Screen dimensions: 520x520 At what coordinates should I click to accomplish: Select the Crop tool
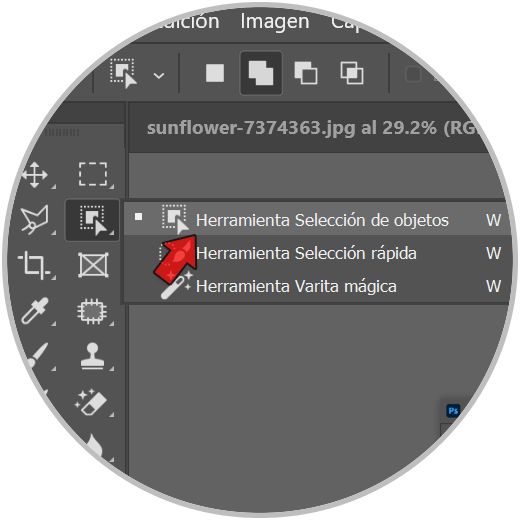click(34, 265)
